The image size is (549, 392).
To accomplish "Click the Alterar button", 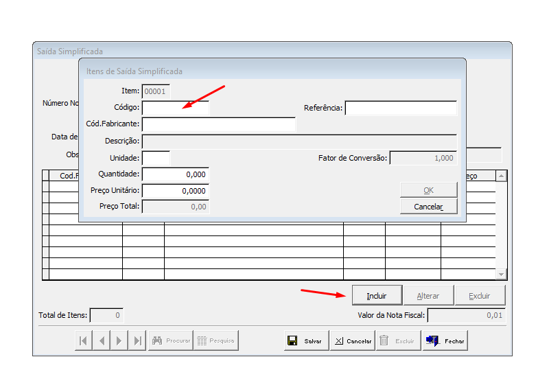I will [x=428, y=296].
